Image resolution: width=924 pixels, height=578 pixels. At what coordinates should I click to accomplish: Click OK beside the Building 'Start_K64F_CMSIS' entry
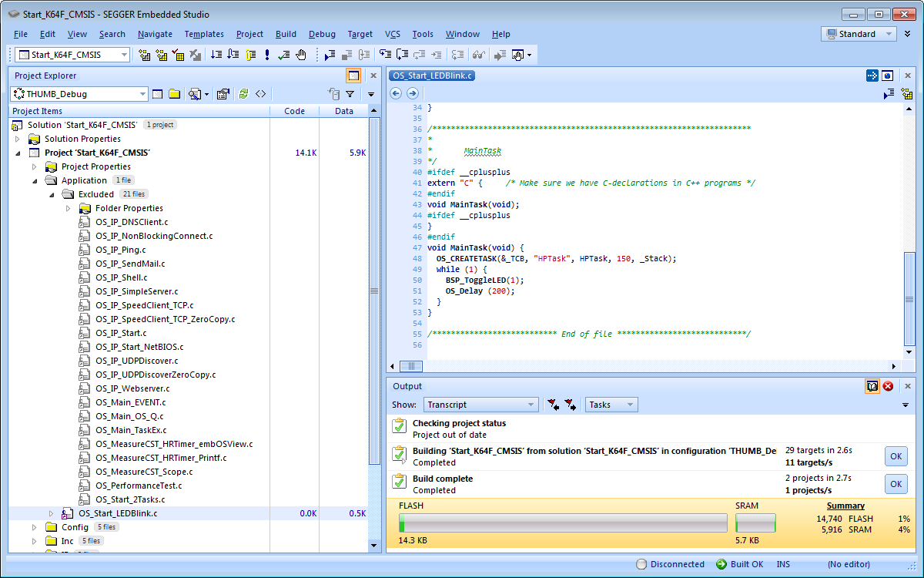896,456
